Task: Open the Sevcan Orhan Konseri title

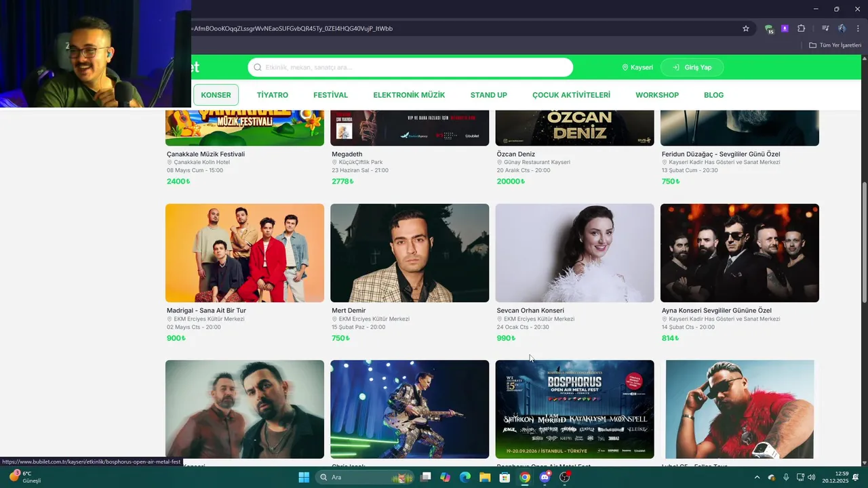Action: click(530, 310)
